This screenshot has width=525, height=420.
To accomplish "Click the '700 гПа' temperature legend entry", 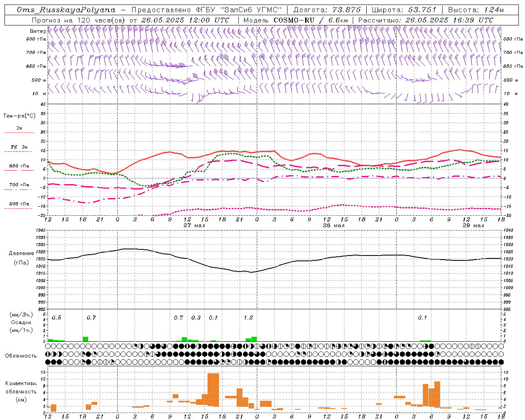I will (19, 185).
